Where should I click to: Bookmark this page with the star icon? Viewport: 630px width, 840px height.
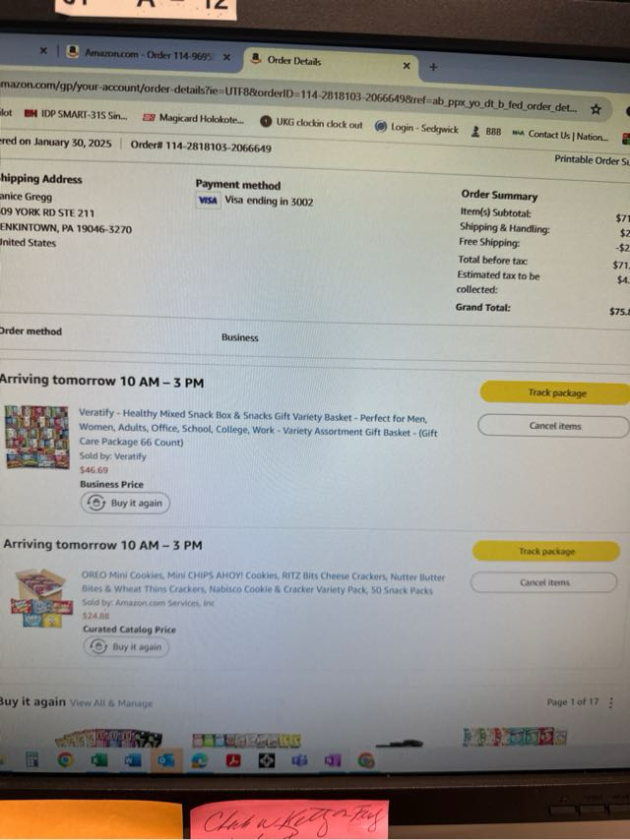coord(596,109)
